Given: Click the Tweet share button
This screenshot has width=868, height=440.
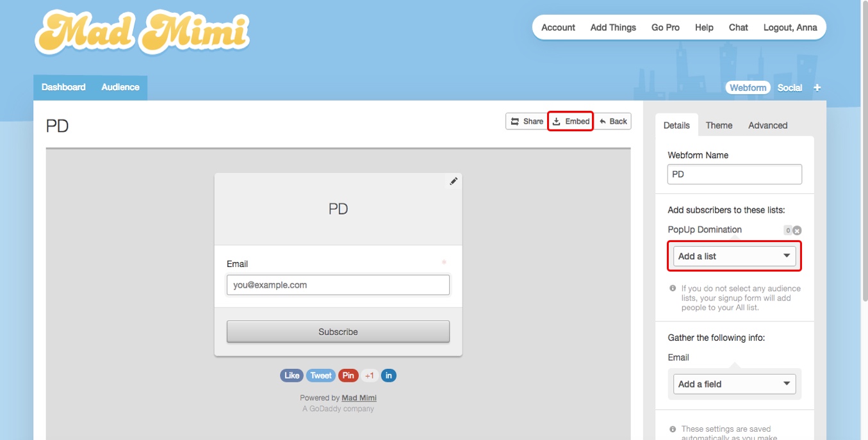Looking at the screenshot, I should pyautogui.click(x=321, y=376).
